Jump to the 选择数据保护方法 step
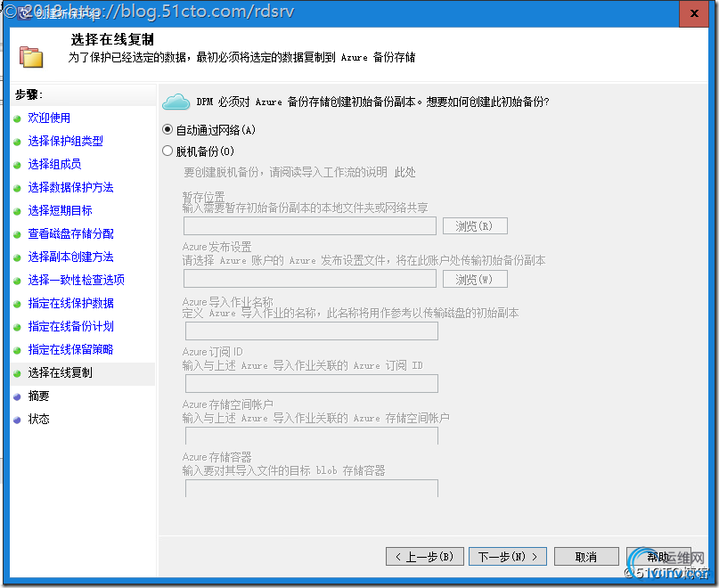This screenshot has height=588, width=719. tap(70, 187)
